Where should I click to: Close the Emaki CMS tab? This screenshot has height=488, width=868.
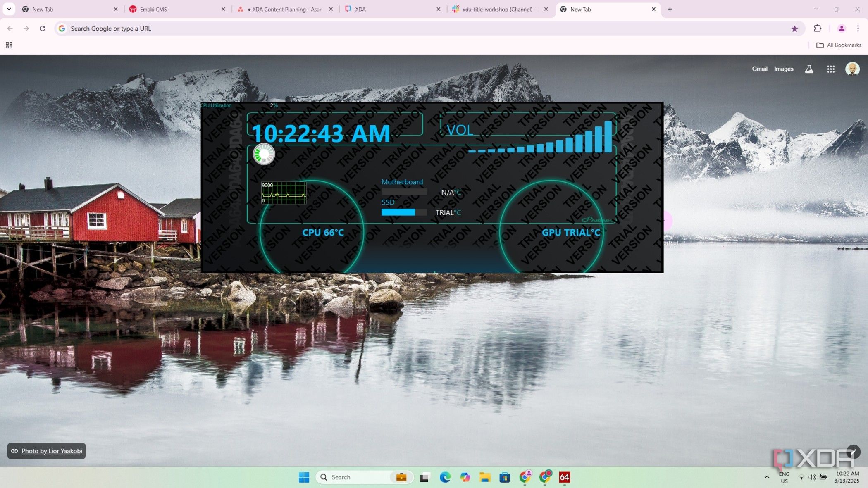pyautogui.click(x=223, y=9)
